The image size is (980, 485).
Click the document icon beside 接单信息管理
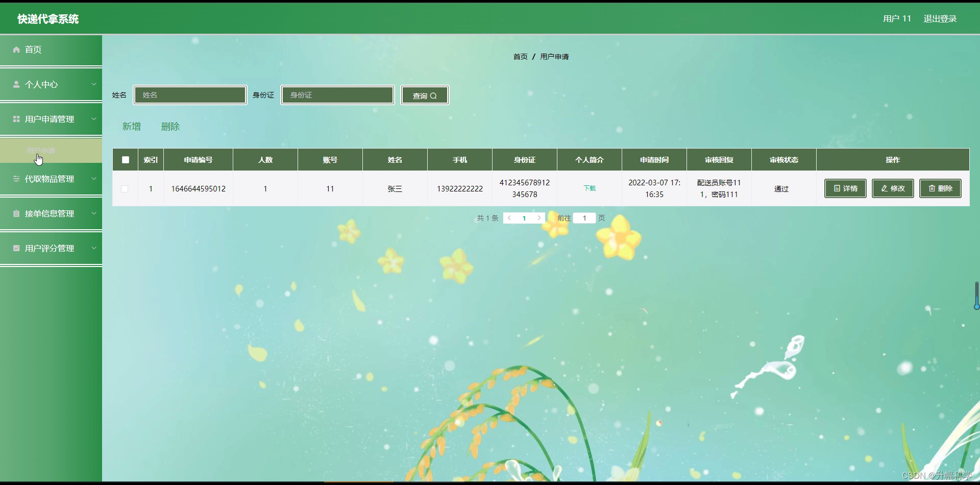17,213
